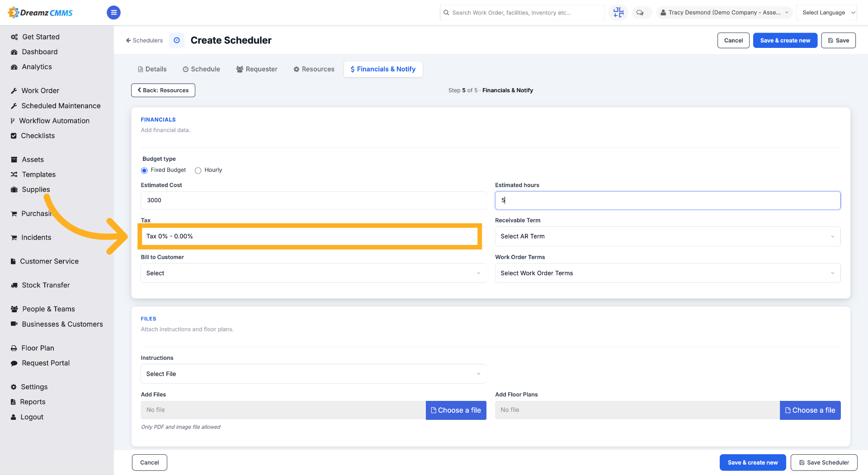Click the global search input field

pos(522,13)
